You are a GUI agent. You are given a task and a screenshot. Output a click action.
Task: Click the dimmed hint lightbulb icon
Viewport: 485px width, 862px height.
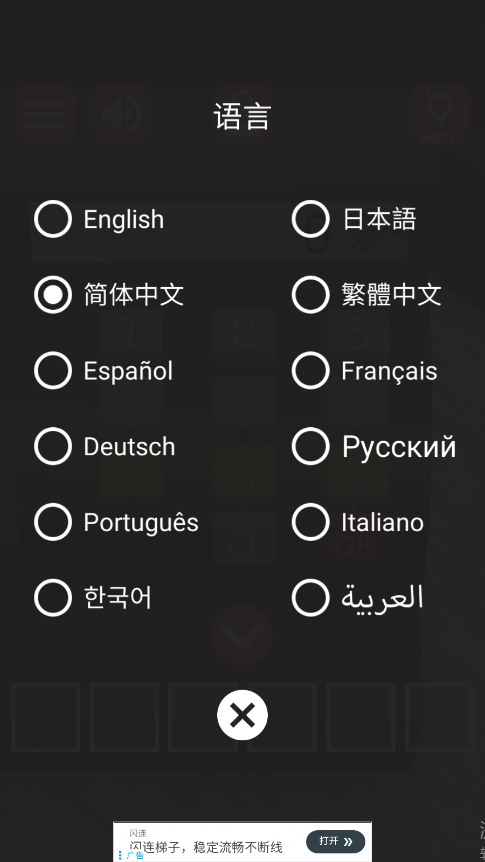coord(439,114)
